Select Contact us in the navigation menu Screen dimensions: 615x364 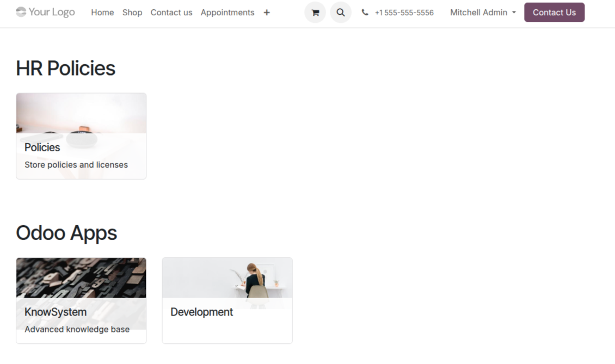pyautogui.click(x=171, y=13)
